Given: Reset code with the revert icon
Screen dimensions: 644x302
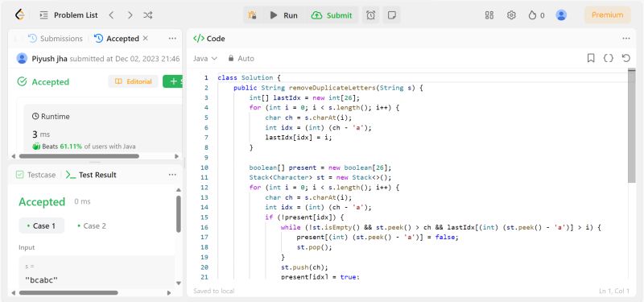Looking at the screenshot, I should (626, 58).
